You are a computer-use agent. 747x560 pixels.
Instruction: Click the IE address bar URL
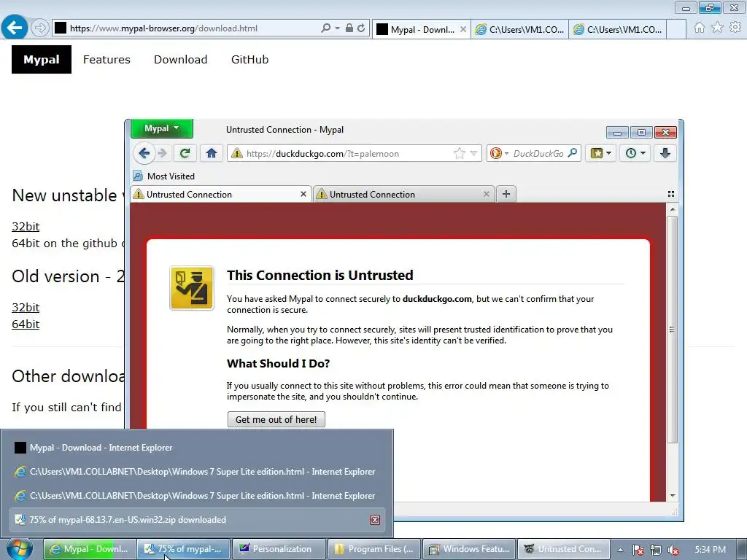pos(163,28)
